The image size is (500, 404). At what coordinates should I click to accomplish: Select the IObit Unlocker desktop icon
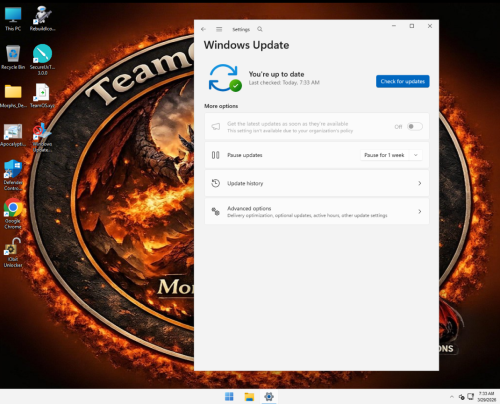pyautogui.click(x=13, y=253)
